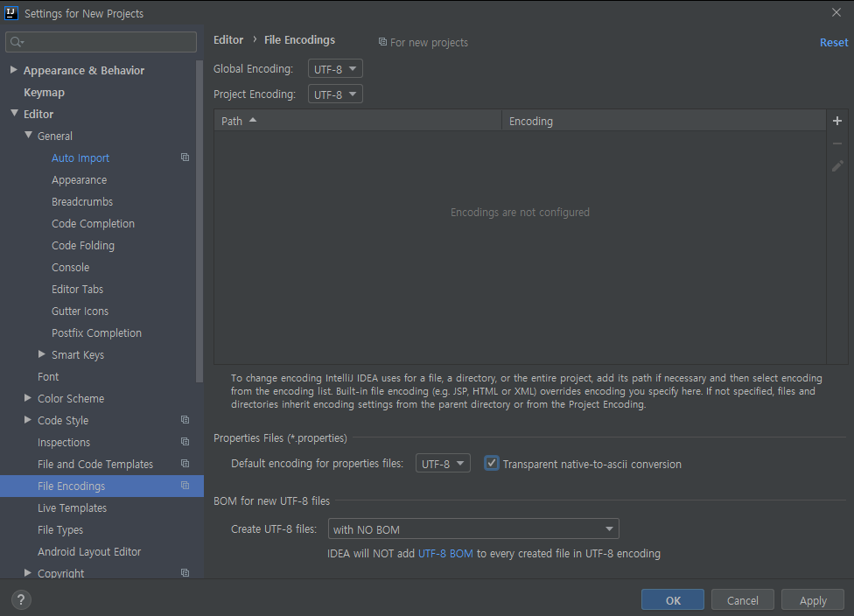Open Font settings
This screenshot has height=616, width=854.
pyautogui.click(x=48, y=377)
